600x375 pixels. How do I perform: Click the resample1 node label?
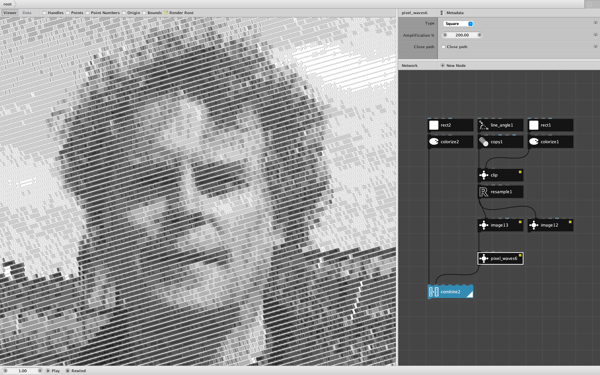pyautogui.click(x=501, y=192)
